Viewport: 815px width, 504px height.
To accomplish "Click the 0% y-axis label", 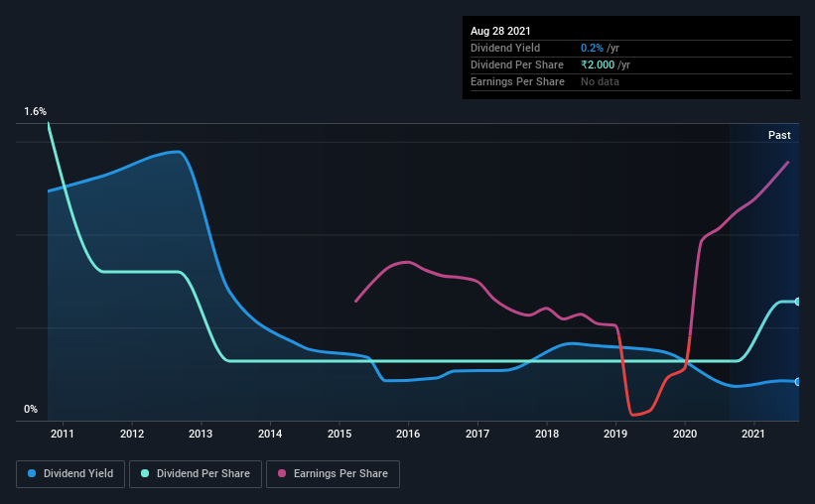I will (x=31, y=410).
